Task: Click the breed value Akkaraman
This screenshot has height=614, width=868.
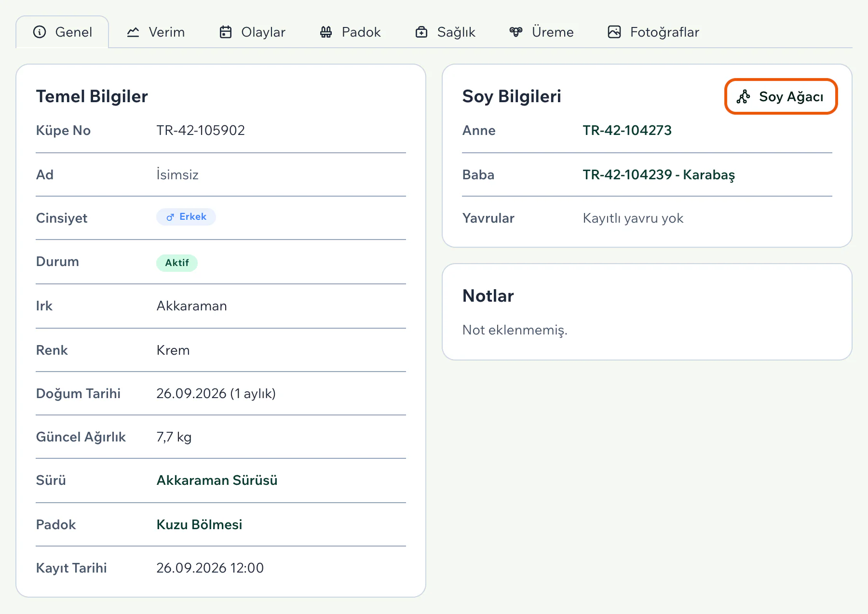Action: coord(191,306)
